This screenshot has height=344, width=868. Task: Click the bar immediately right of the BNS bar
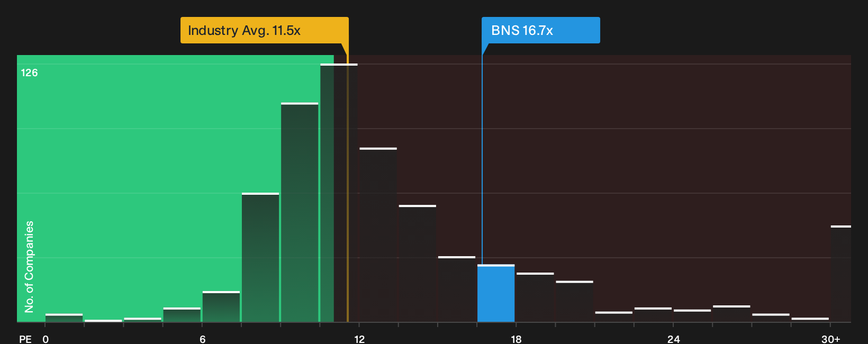535,297
